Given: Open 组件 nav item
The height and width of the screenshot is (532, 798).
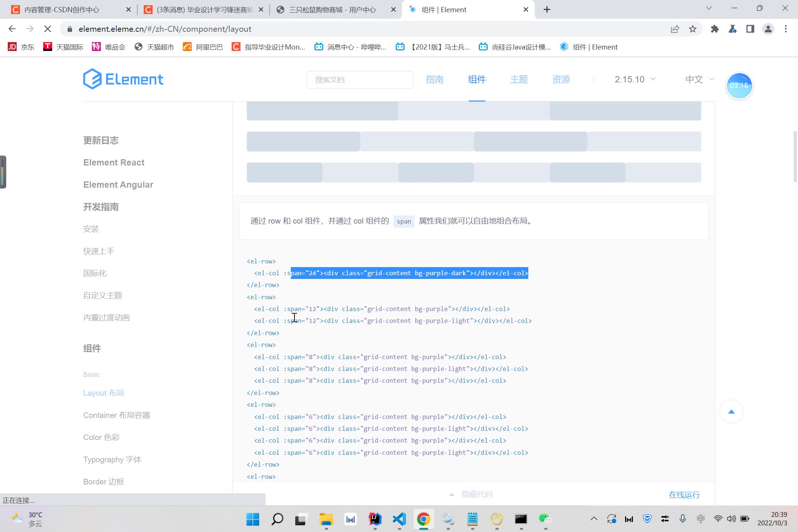Looking at the screenshot, I should (x=477, y=79).
